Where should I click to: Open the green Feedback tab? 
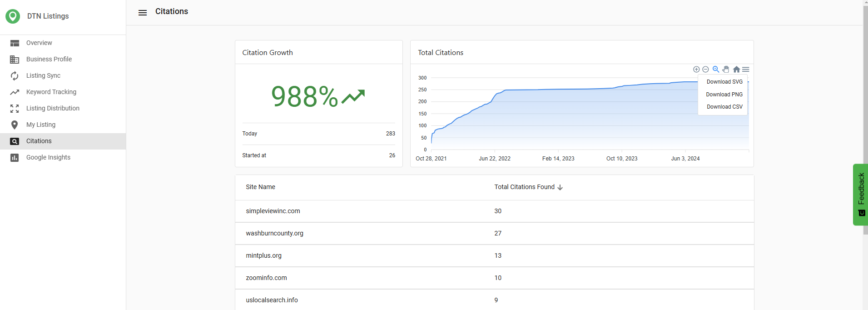[860, 195]
